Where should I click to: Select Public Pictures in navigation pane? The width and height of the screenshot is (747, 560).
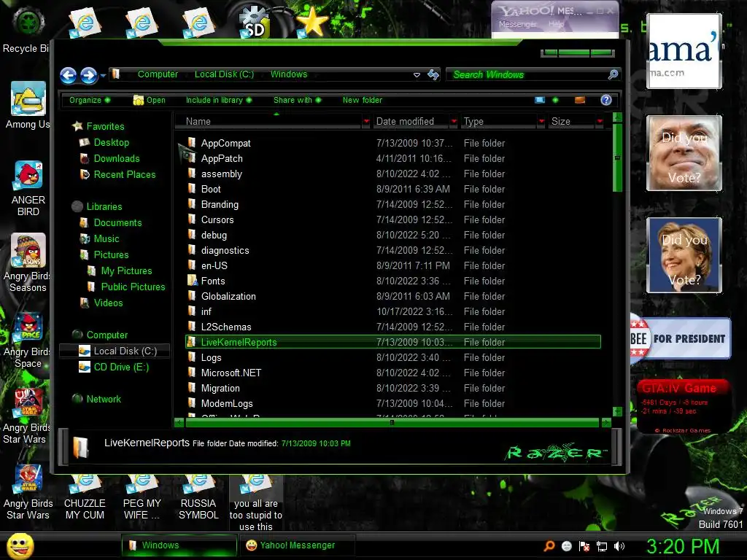(x=133, y=287)
